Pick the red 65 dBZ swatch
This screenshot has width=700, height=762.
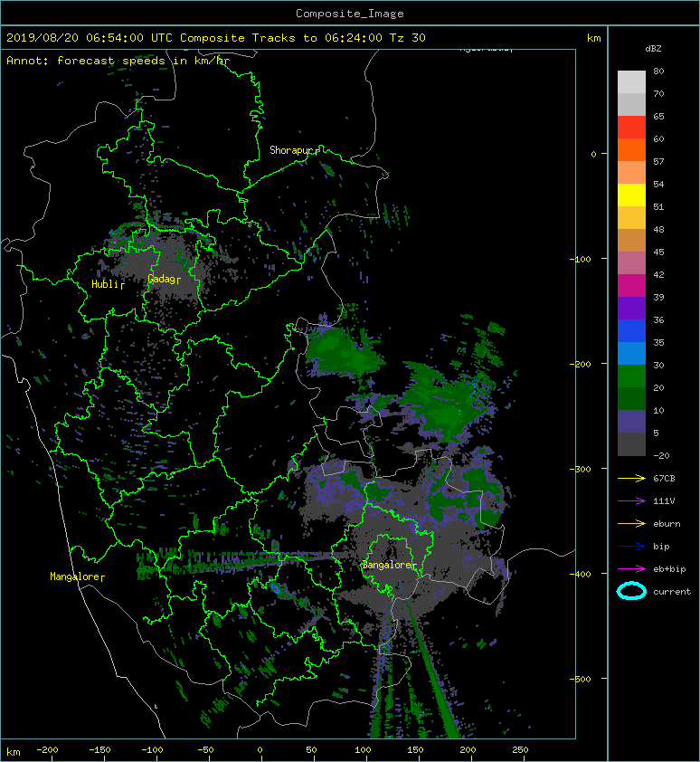(631, 128)
